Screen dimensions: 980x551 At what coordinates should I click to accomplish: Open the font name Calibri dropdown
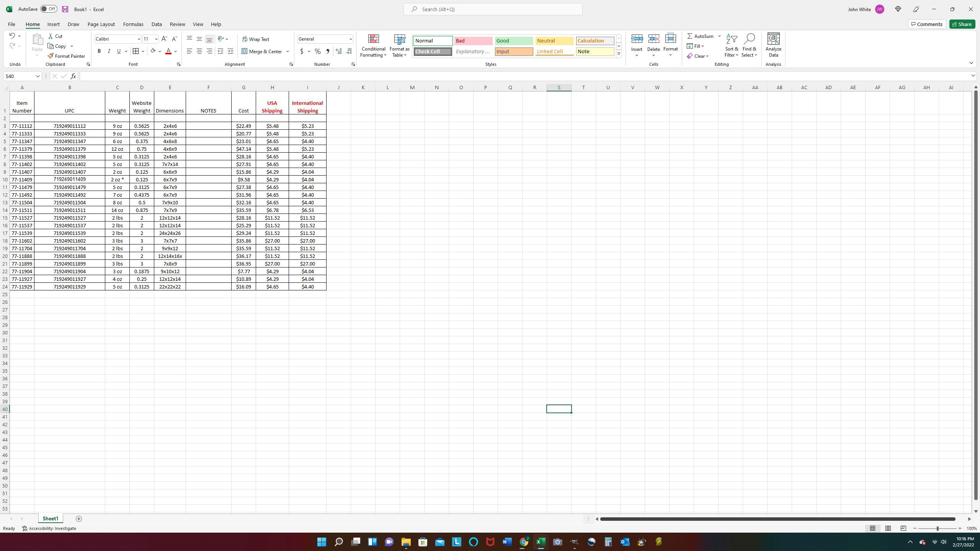coord(139,39)
